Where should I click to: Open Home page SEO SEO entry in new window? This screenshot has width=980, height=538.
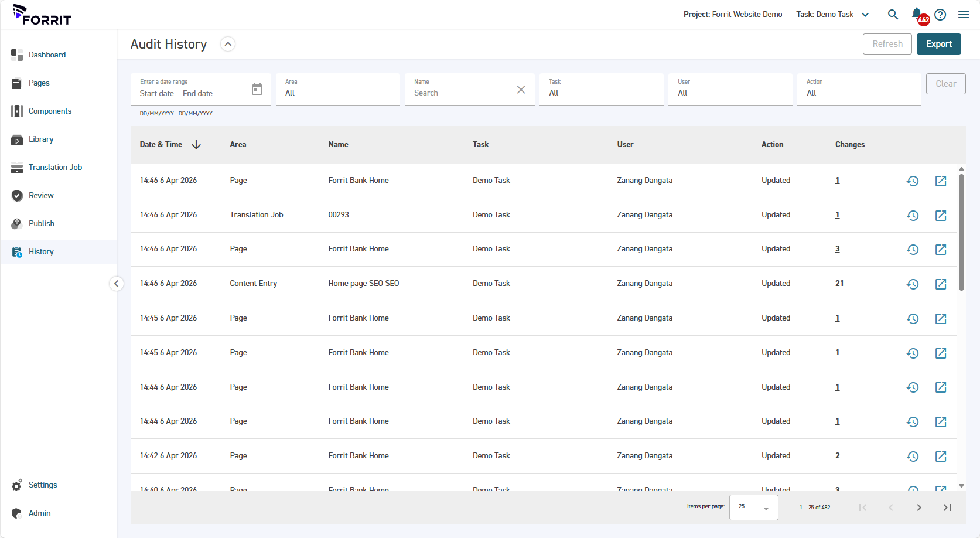click(941, 284)
